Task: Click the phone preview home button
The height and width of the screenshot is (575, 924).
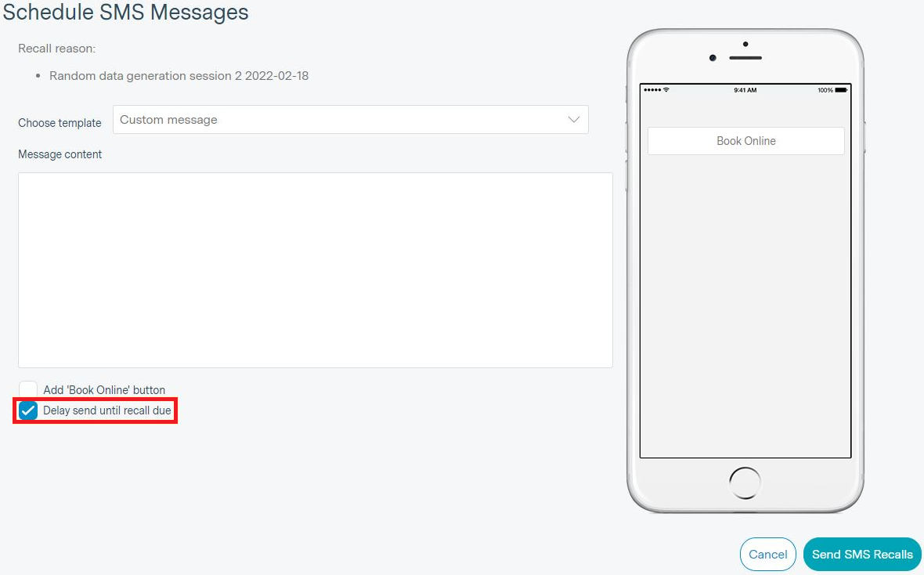Action: tap(745, 483)
